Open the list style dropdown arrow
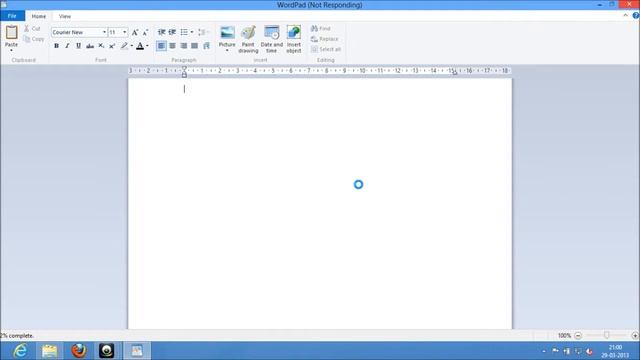Screen dimensions: 640x360 click(x=192, y=32)
